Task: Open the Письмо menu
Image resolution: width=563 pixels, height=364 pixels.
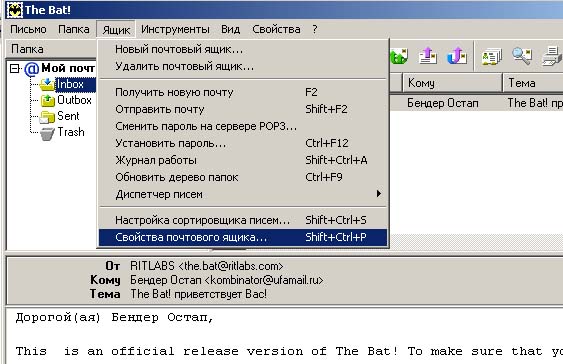Action: 28,29
